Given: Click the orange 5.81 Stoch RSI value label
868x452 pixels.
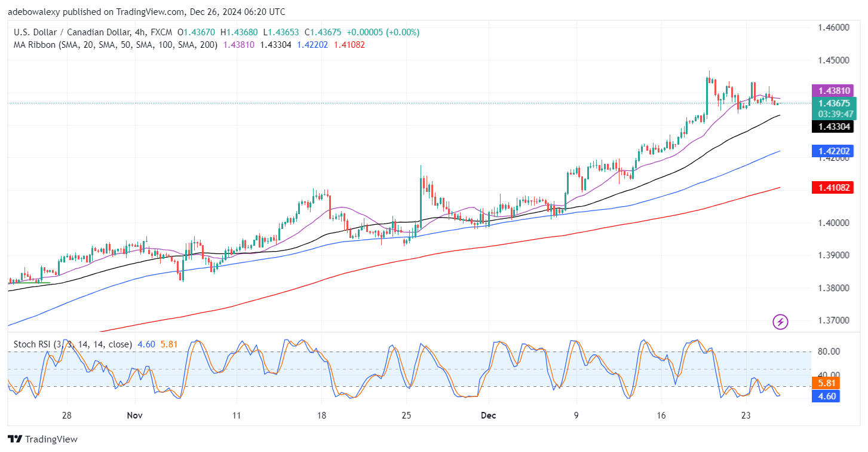Looking at the screenshot, I should pos(826,383).
